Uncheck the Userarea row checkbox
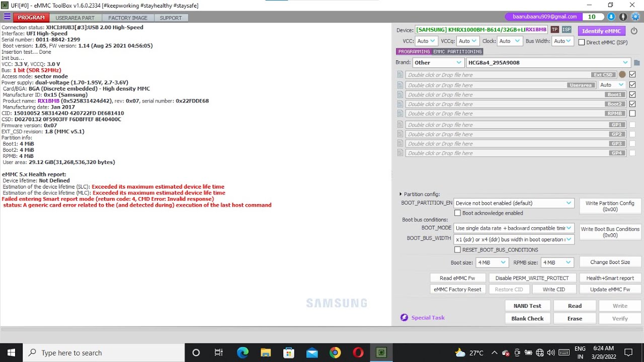The image size is (644, 362). click(x=632, y=84)
